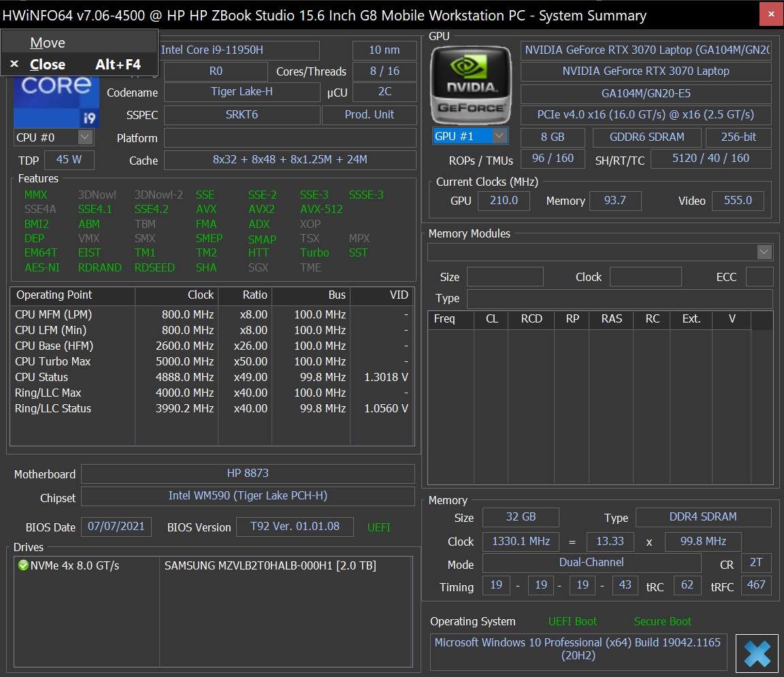
Task: Choose Move from the system menu
Action: click(48, 43)
